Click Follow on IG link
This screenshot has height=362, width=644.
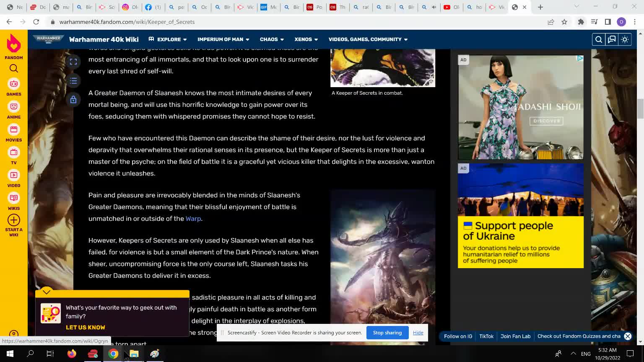pos(458,336)
